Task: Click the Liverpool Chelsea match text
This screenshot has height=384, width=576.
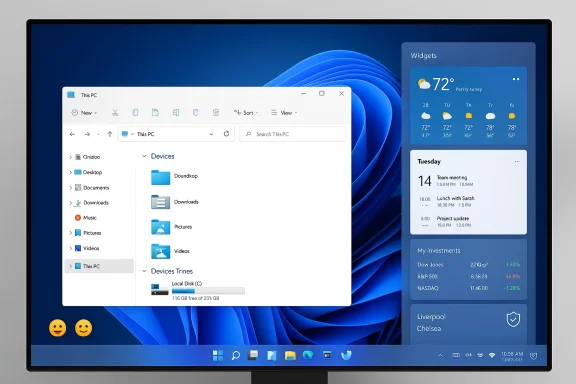Action: coord(431,323)
